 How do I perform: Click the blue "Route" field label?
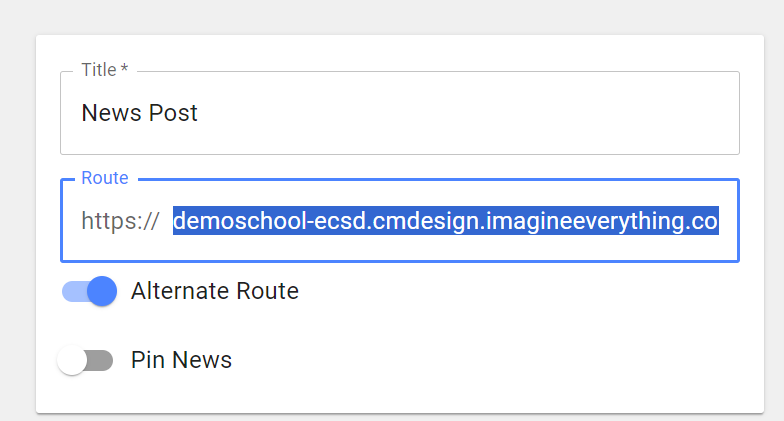point(104,178)
